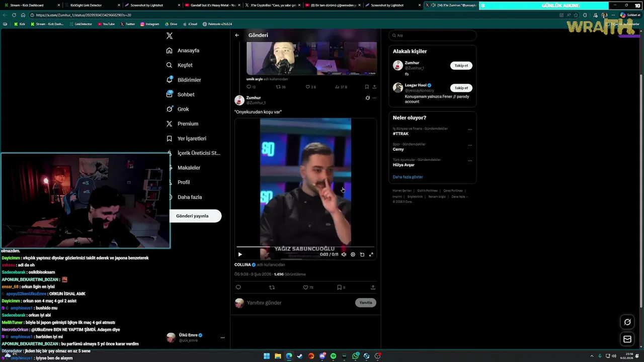Image resolution: width=644 pixels, height=362 pixels.
Task: Reply icon under Zumhur's tweet
Action: 238,288
